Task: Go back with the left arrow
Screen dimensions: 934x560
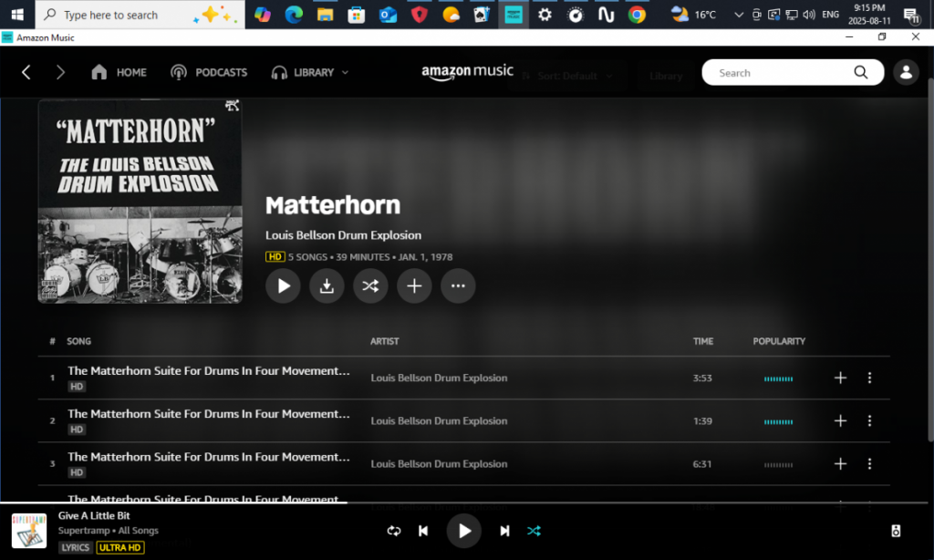Action: tap(26, 73)
